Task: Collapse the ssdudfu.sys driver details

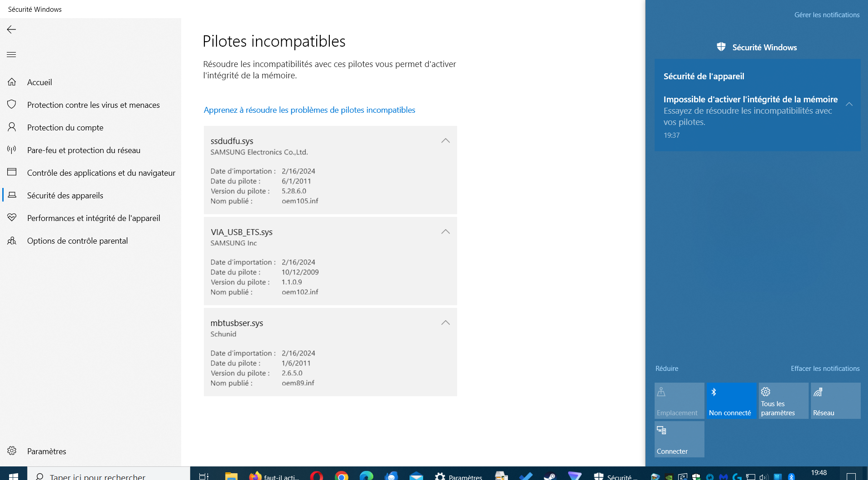Action: tap(445, 141)
